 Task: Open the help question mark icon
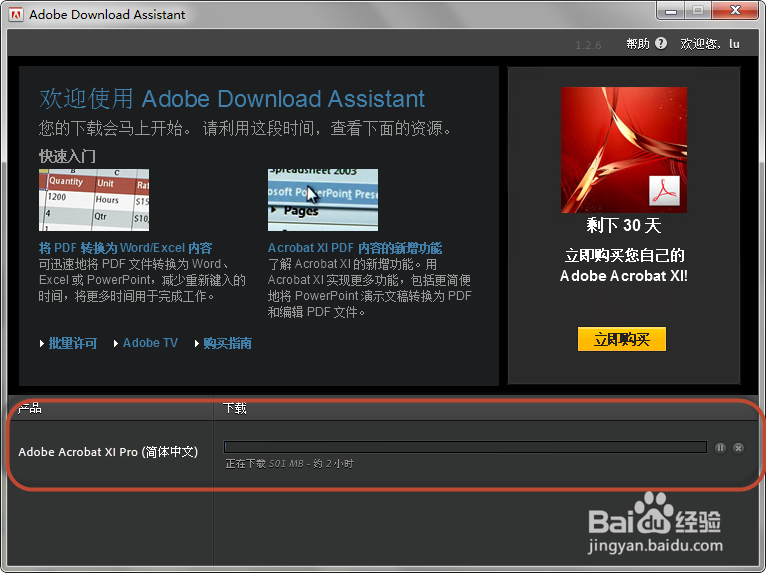(661, 43)
